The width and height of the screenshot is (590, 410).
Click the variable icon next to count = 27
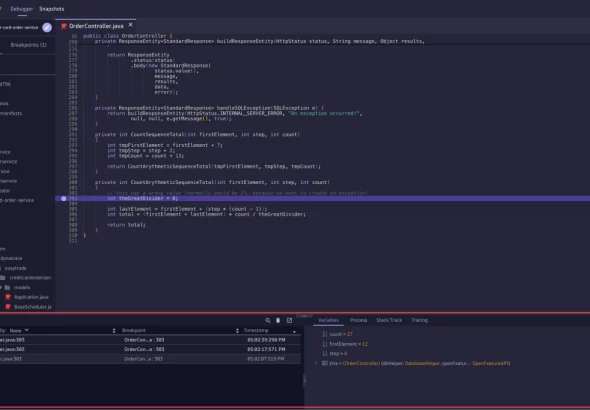tap(325, 334)
